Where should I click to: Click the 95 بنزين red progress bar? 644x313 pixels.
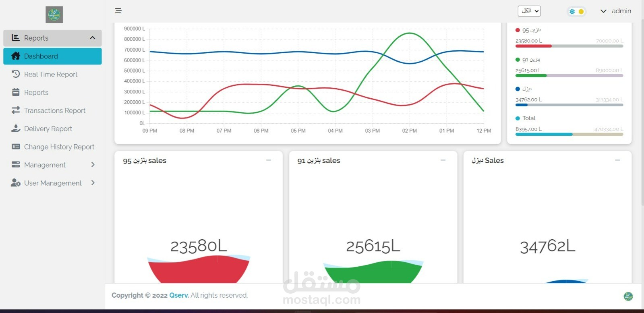click(569, 46)
